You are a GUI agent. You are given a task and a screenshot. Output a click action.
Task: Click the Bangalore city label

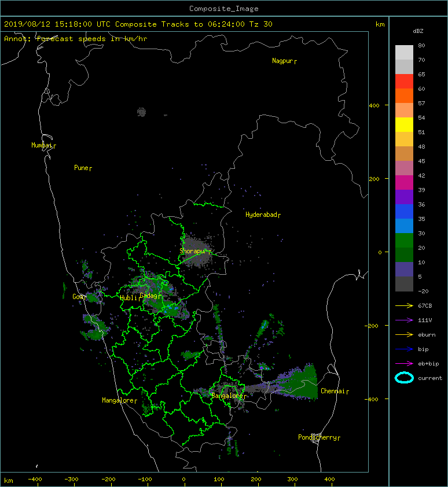(x=229, y=396)
